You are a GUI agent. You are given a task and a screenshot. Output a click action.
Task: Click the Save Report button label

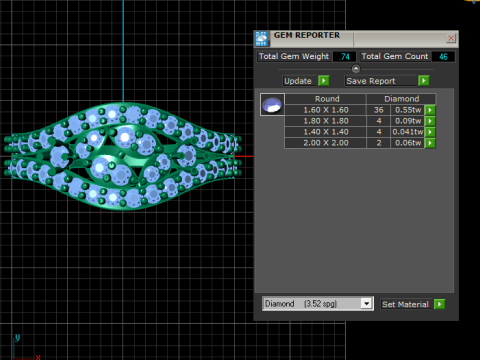tap(381, 81)
